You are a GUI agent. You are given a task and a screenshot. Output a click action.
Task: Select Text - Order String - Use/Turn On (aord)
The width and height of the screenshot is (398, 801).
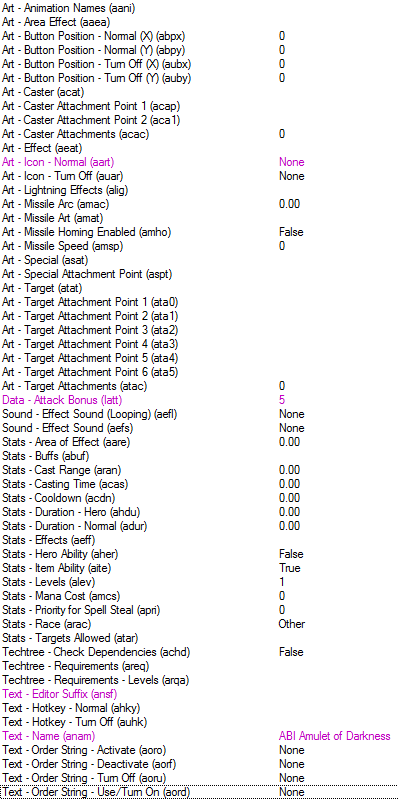(199, 792)
